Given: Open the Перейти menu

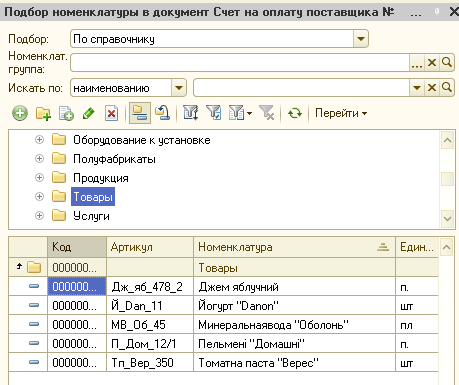Looking at the screenshot, I should point(341,113).
